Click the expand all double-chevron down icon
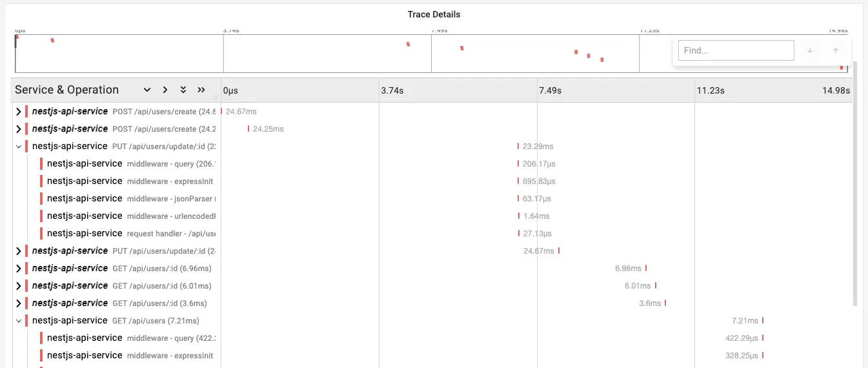Viewport: 868px width, 368px height. [x=183, y=90]
